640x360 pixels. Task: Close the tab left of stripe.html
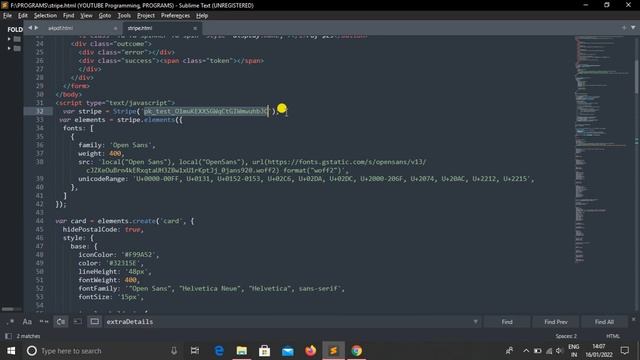(x=116, y=28)
